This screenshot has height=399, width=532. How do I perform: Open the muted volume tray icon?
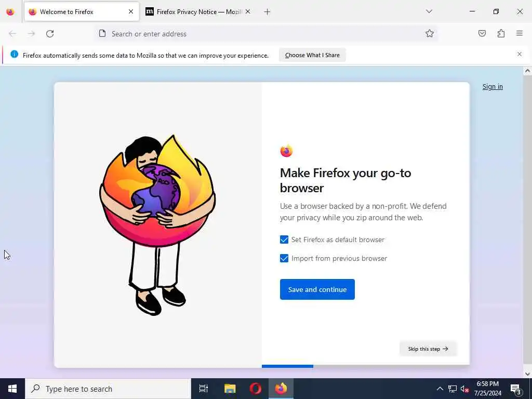[x=465, y=389]
